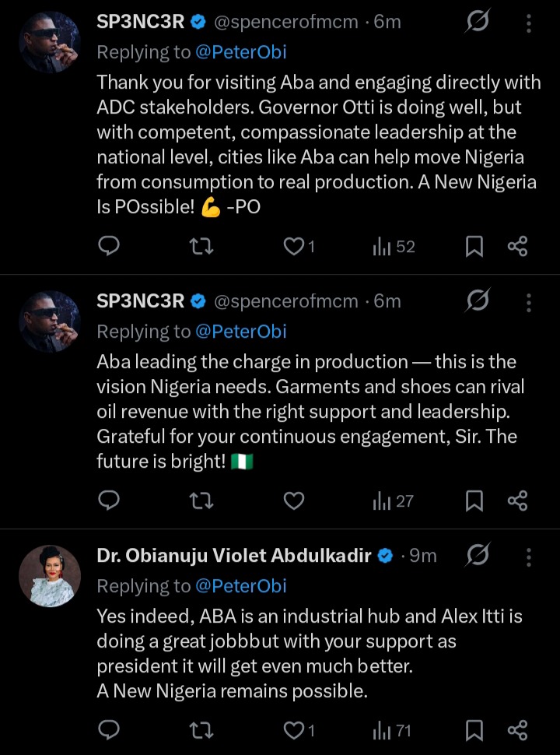Bookmark the first SP3NC3R tweet
This screenshot has height=755, width=560.
tap(474, 247)
